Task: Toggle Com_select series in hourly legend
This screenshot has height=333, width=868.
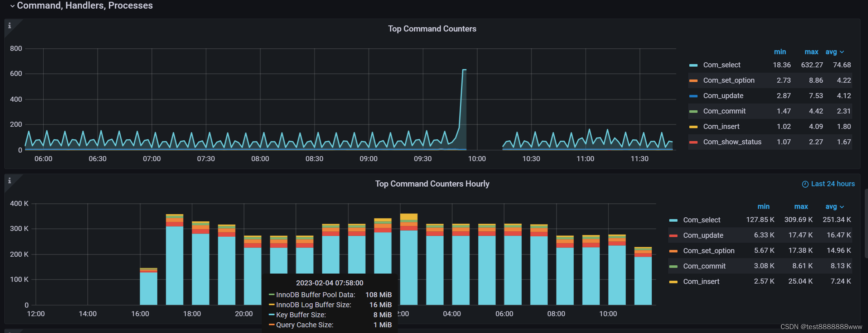Action: (x=701, y=220)
